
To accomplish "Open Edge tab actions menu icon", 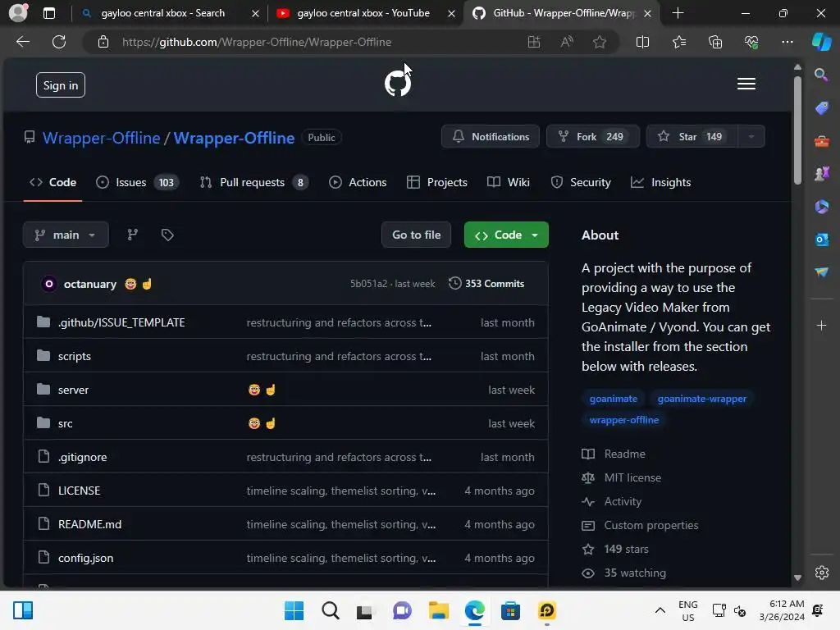I will point(48,13).
